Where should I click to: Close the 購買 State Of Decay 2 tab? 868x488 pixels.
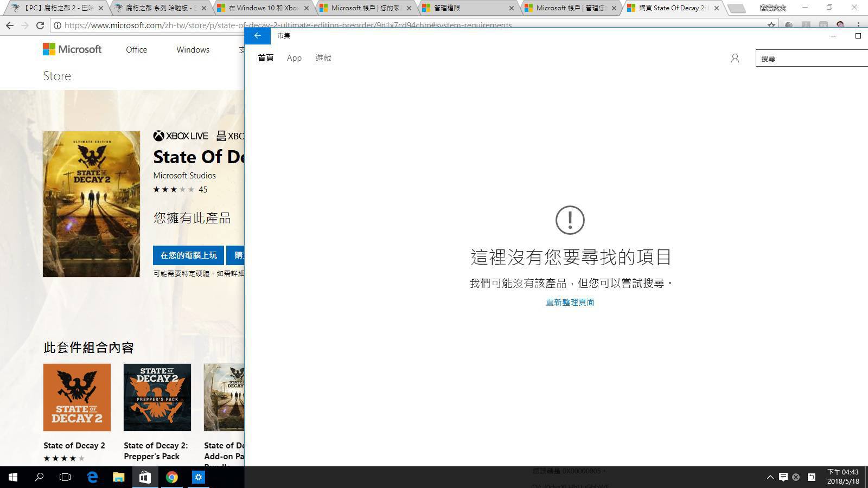(717, 8)
